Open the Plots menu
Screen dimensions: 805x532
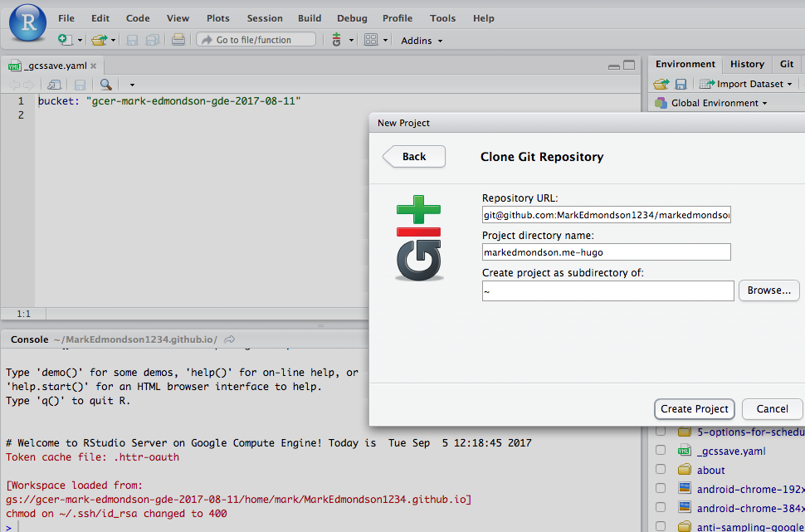(x=218, y=18)
